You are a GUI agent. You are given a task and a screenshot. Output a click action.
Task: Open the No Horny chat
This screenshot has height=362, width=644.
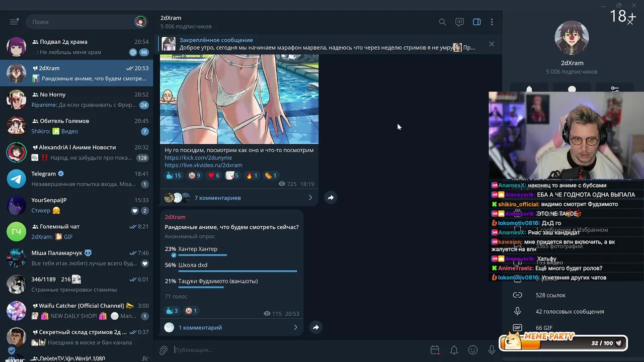coord(76,100)
